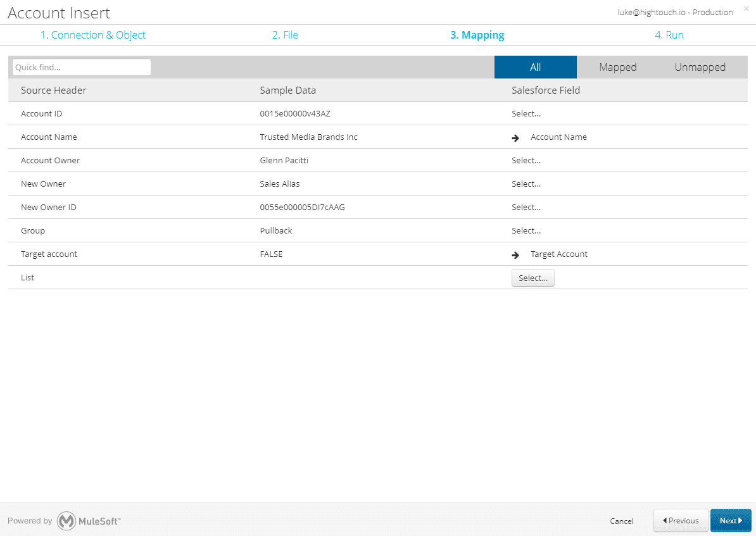Click the mapping arrow beside Account Name

pos(515,137)
